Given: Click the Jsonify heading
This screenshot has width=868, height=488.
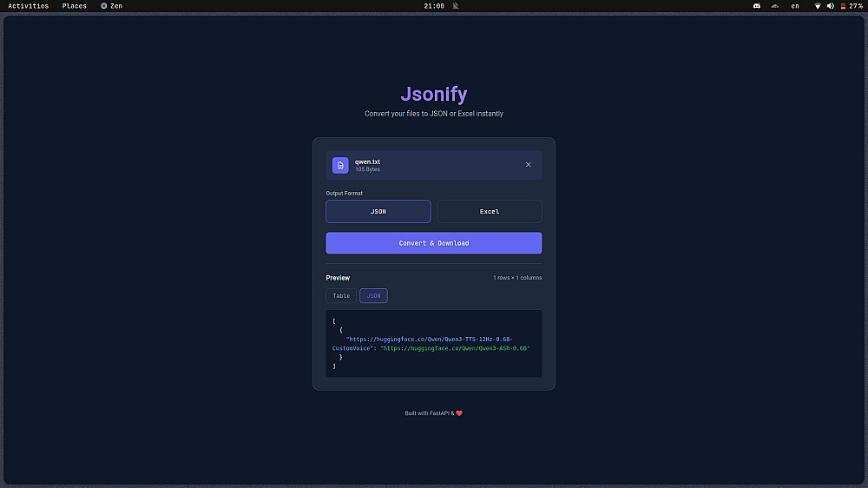Looking at the screenshot, I should coord(434,94).
